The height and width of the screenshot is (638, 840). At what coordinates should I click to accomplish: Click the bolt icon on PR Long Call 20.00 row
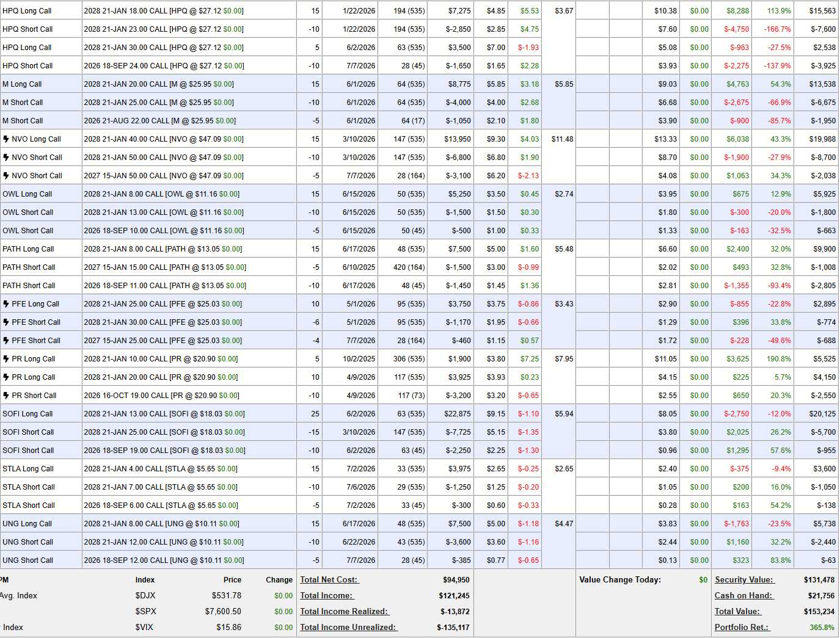point(6,377)
